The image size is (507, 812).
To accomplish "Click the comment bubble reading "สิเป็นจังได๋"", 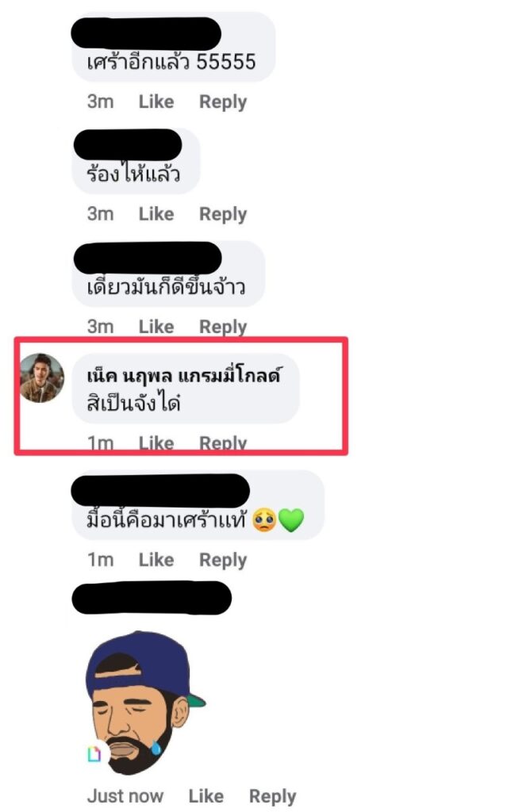I will (x=186, y=389).
